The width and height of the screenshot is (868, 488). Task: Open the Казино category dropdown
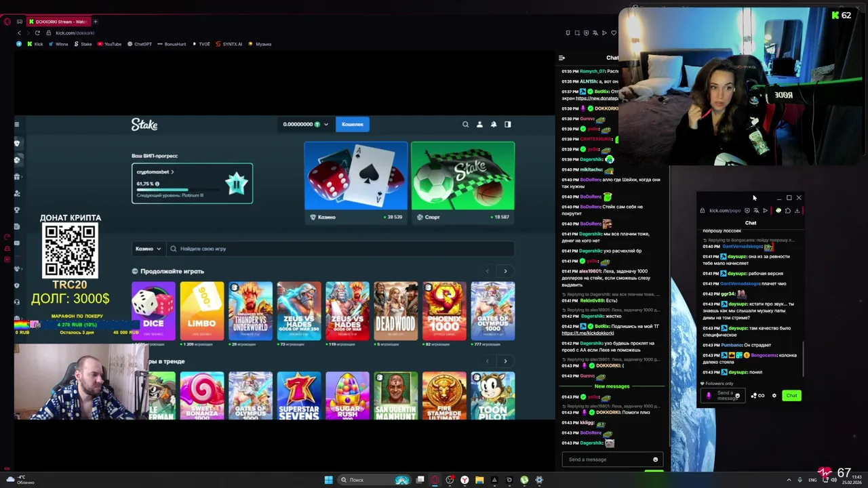click(148, 249)
